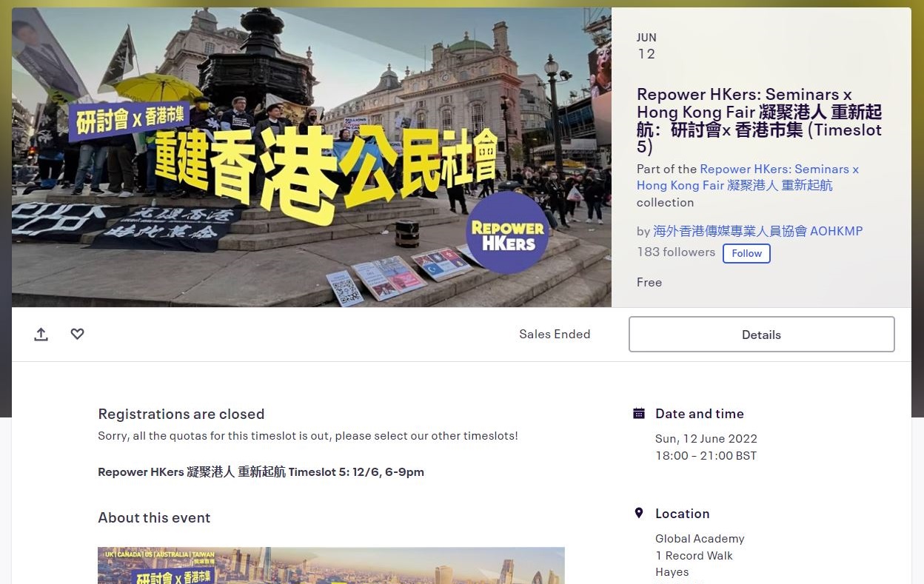Click the Sun, 12 June 2022 date text

pos(706,439)
